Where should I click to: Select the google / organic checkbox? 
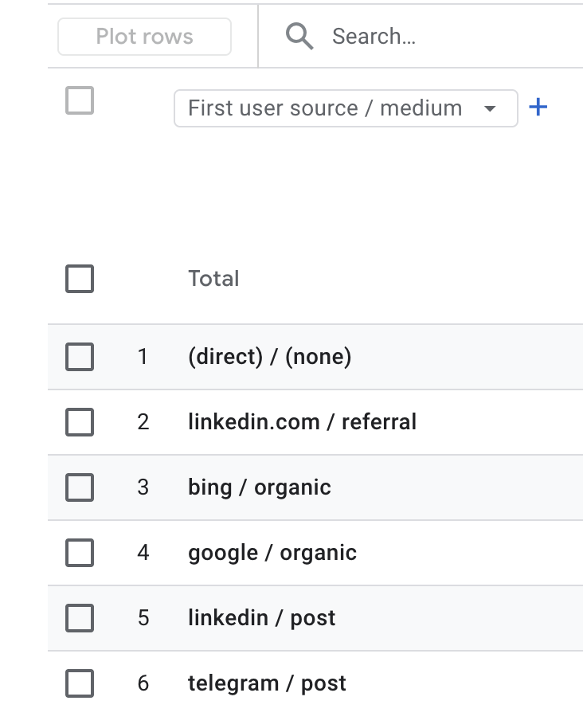80,553
